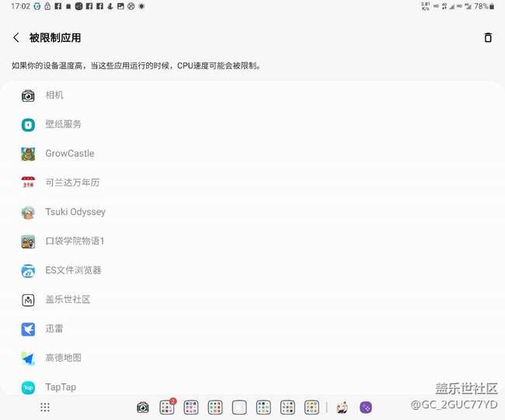The image size is (505, 420).
Task: Launch the camera from the taskbar
Action: pyautogui.click(x=143, y=408)
